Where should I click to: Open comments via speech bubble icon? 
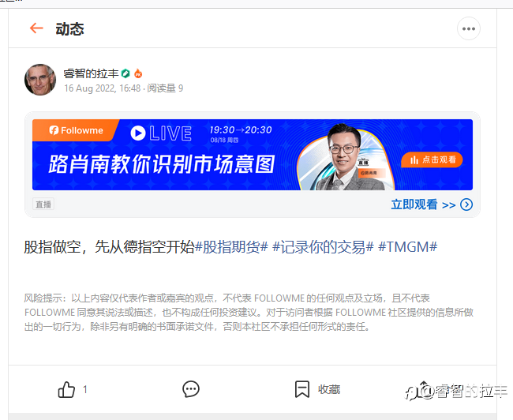[191, 389]
